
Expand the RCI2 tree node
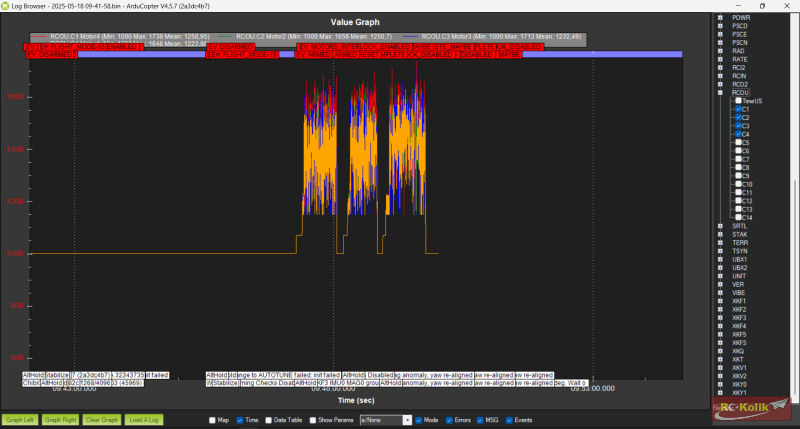pos(720,67)
